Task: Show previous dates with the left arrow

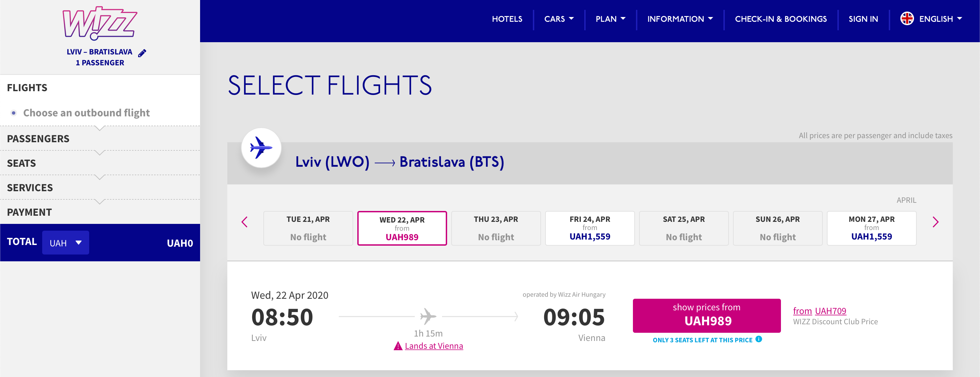Action: 245,222
